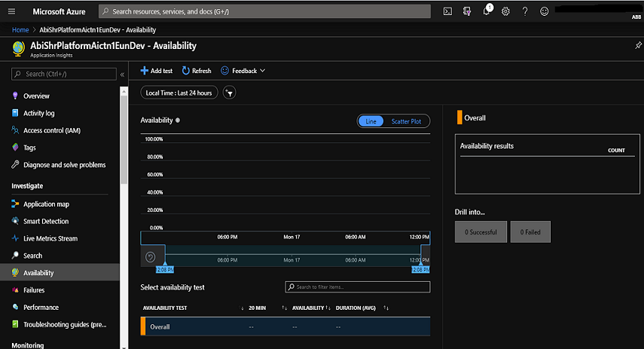
Task: Open portal settings gear
Action: [505, 11]
